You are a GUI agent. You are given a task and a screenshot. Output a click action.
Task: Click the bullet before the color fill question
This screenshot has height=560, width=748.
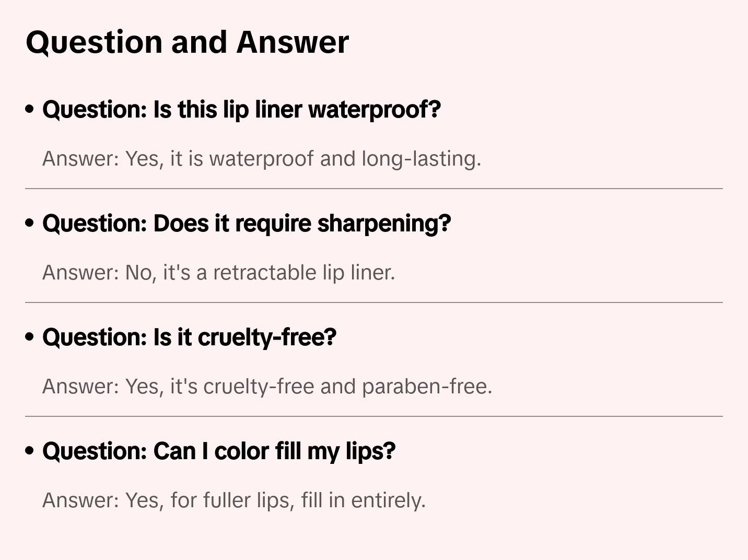(30, 451)
